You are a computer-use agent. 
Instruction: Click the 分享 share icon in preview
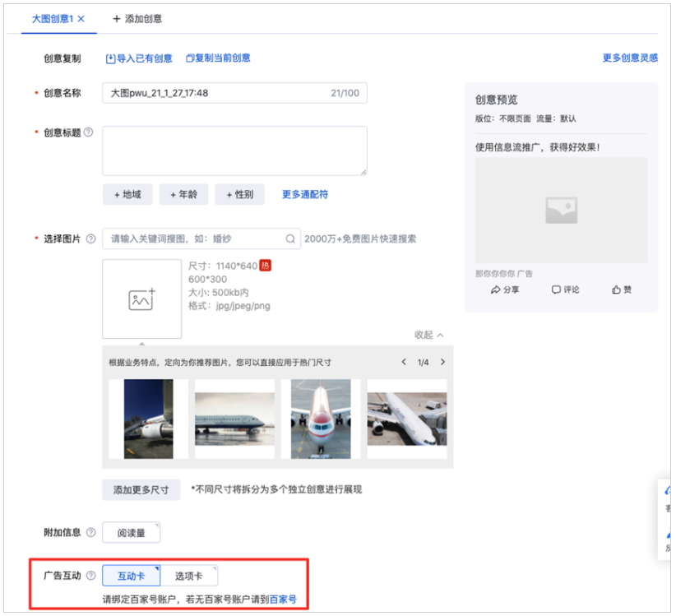point(495,289)
